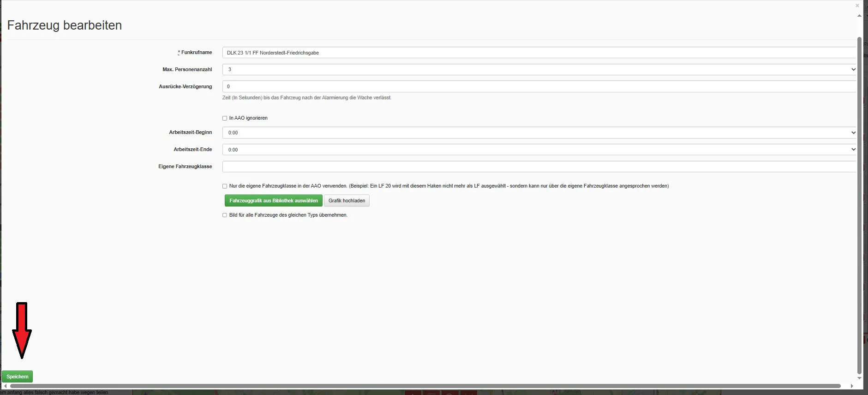This screenshot has width=868, height=395.
Task: Click the horizontal scrollbar left arrow
Action: click(6, 386)
